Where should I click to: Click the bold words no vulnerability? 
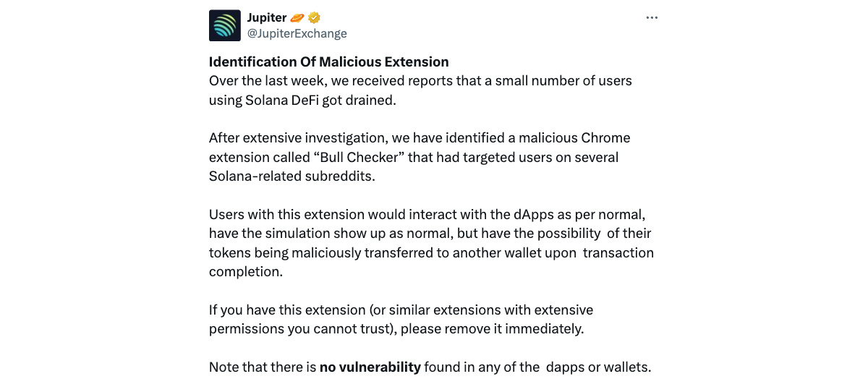[x=370, y=367]
